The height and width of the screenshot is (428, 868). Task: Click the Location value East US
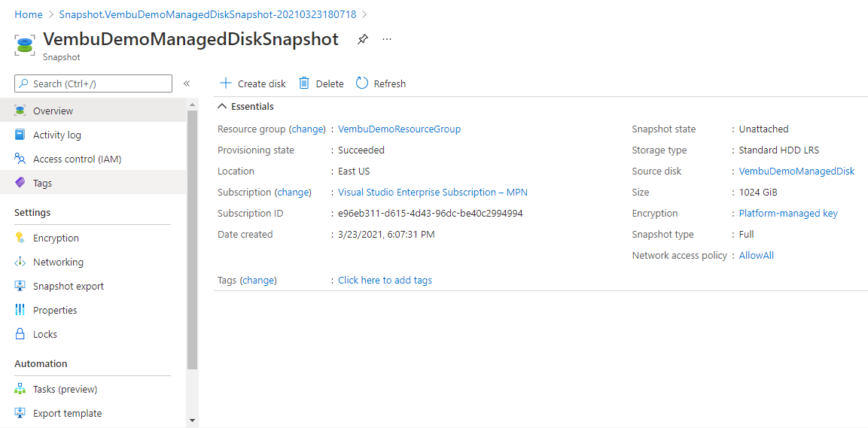click(x=354, y=171)
